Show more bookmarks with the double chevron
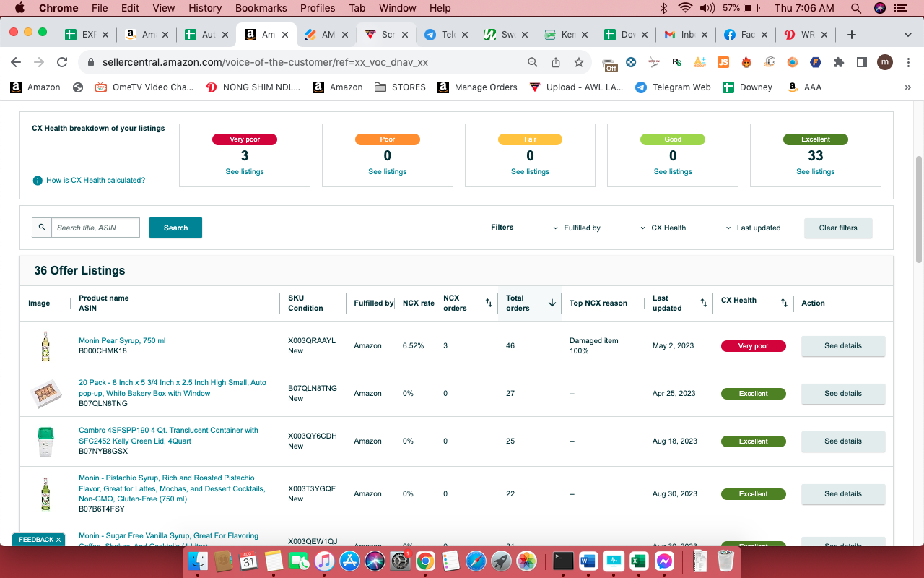This screenshot has height=578, width=924. pos(907,87)
